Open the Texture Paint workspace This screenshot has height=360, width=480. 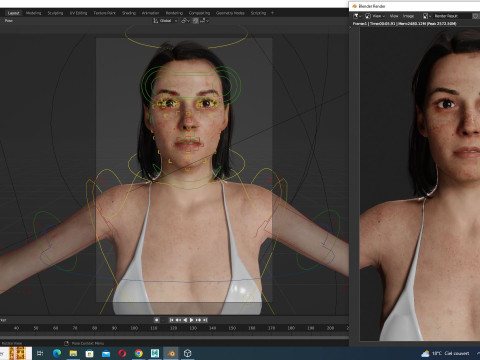104,13
